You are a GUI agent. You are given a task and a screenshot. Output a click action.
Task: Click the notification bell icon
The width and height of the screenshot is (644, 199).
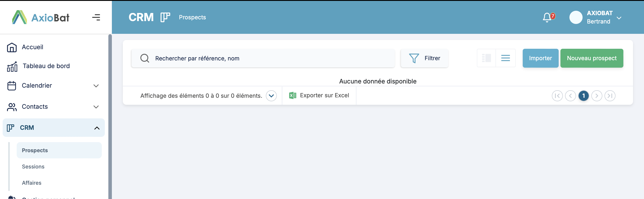pyautogui.click(x=547, y=18)
